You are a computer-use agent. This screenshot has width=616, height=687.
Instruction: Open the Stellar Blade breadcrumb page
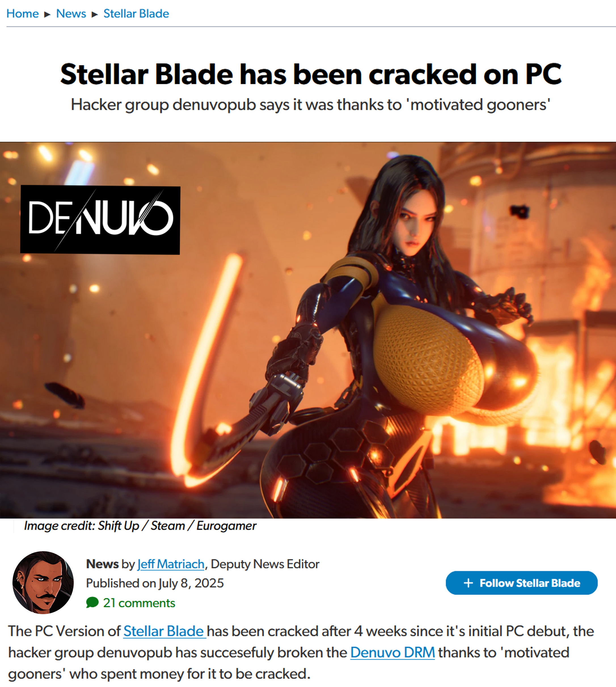136,14
